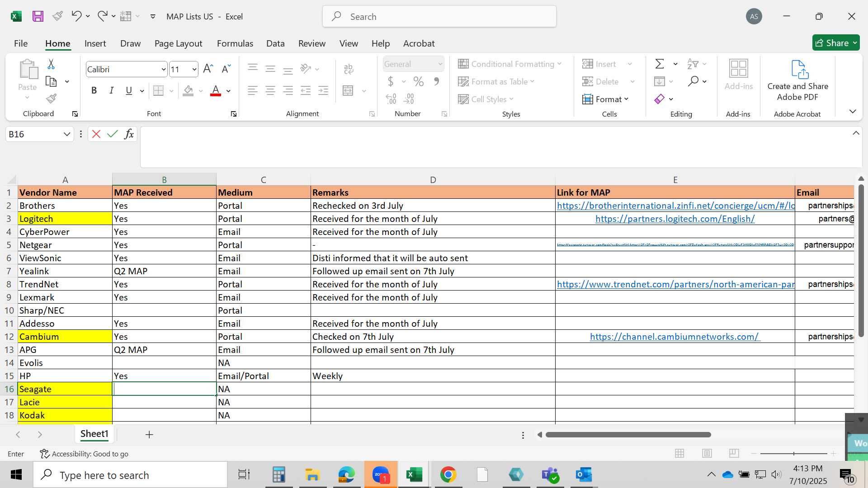Image resolution: width=868 pixels, height=488 pixels.
Task: Apply the yellow fill color bucket
Action: tap(189, 91)
